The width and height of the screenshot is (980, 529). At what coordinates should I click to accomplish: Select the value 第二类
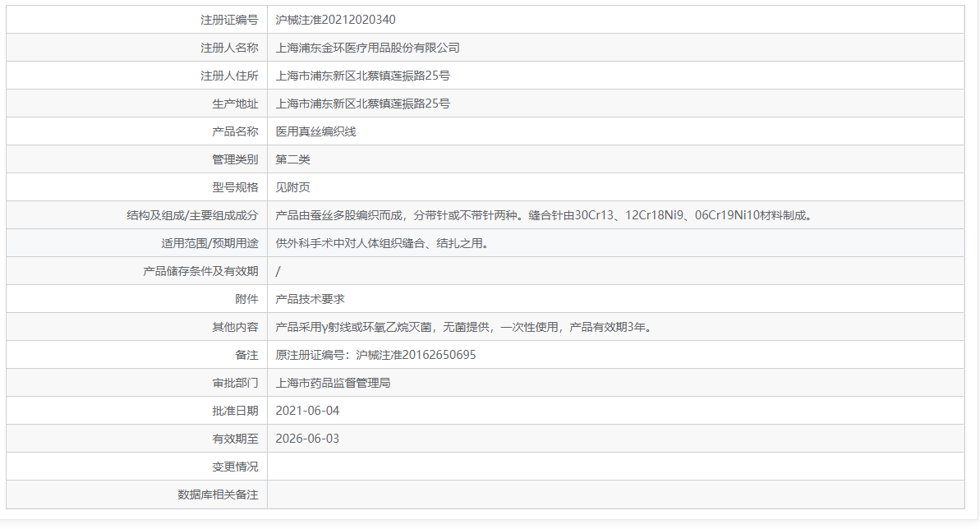(x=292, y=159)
